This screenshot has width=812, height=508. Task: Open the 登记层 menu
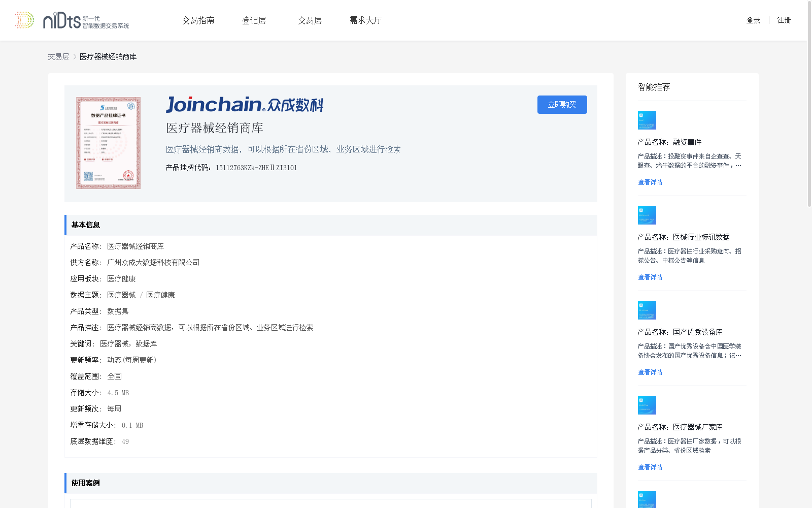coord(254,20)
